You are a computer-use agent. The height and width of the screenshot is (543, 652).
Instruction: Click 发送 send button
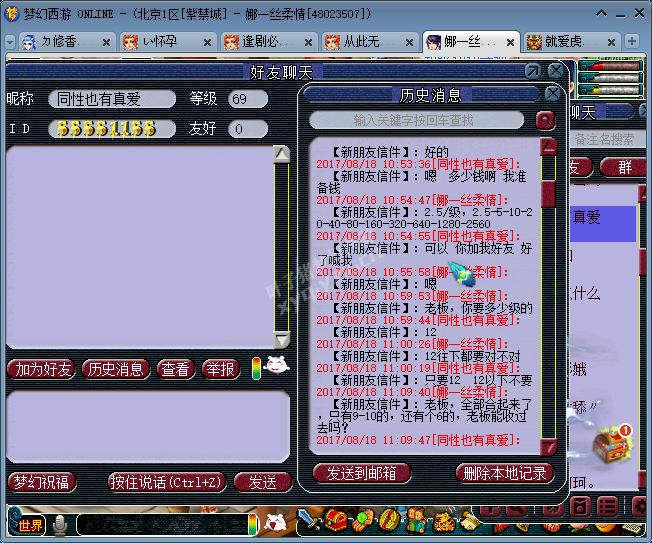tap(262, 482)
